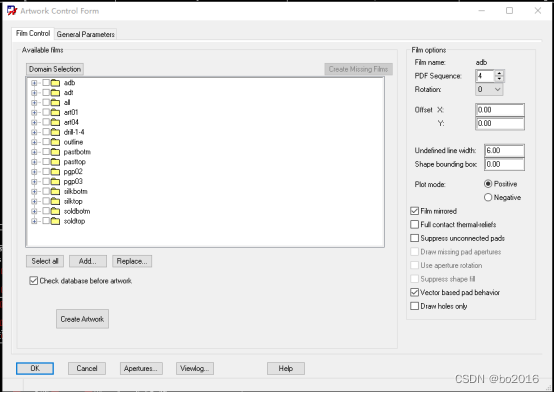Click the Domain Selection button
This screenshot has height=393, width=554.
(x=55, y=69)
